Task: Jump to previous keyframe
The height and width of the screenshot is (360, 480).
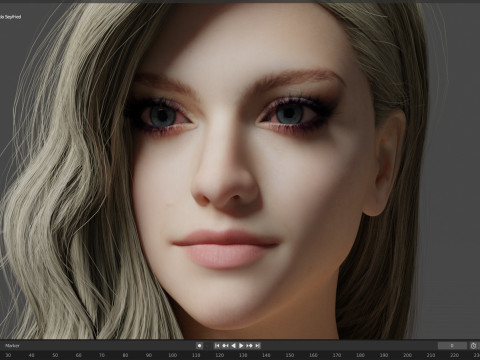Action: click(x=225, y=346)
